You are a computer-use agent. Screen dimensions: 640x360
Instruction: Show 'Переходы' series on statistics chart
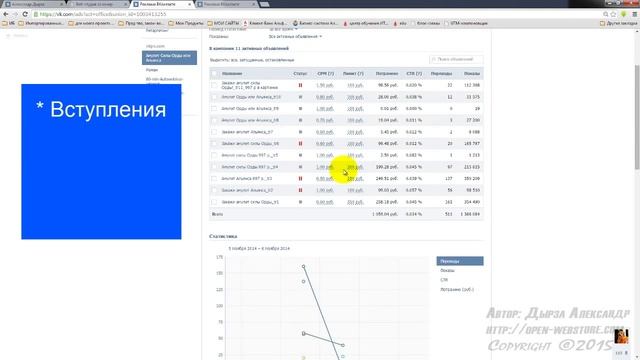click(x=460, y=261)
